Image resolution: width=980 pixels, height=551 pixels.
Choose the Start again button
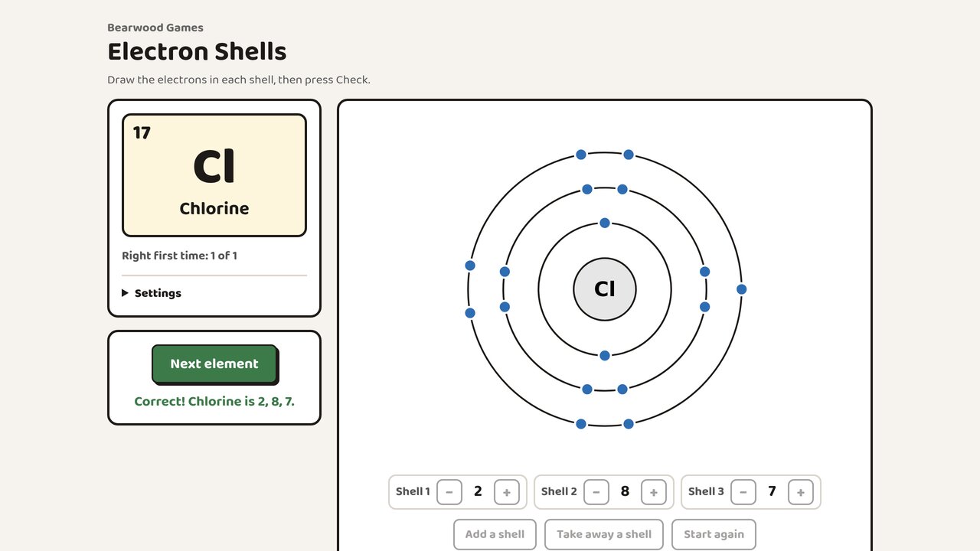(x=714, y=534)
